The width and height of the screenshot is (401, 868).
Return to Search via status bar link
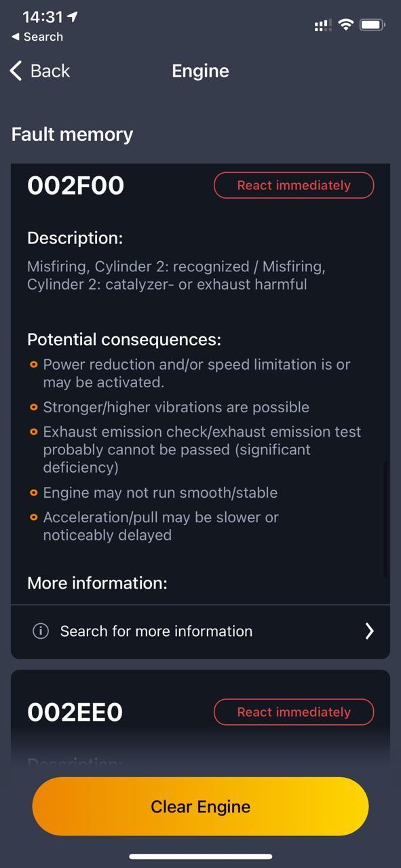(x=37, y=37)
